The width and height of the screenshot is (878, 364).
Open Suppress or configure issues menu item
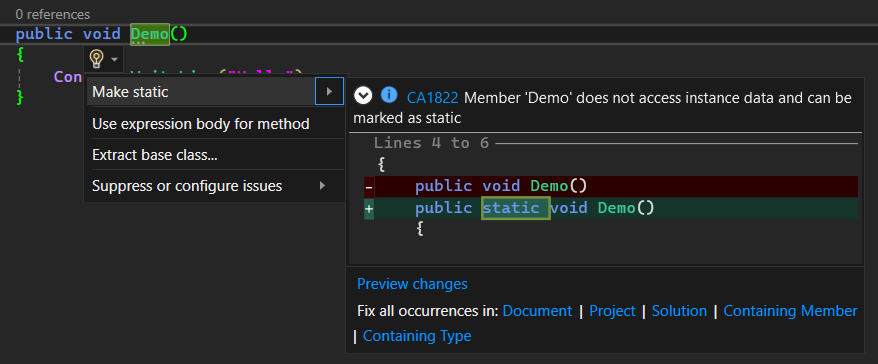[187, 185]
